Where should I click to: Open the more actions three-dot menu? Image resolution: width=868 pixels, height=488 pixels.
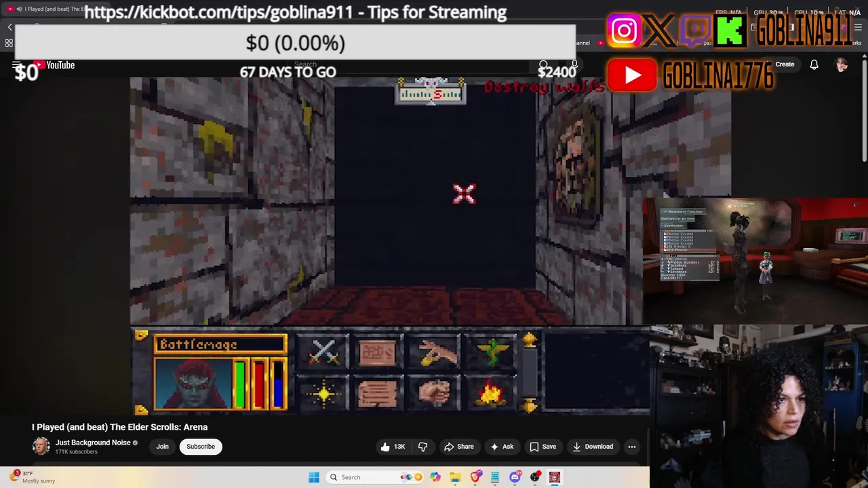click(x=632, y=447)
